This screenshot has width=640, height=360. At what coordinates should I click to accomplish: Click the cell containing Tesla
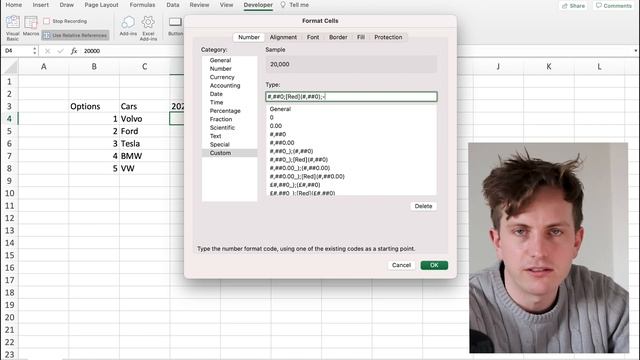[144, 144]
